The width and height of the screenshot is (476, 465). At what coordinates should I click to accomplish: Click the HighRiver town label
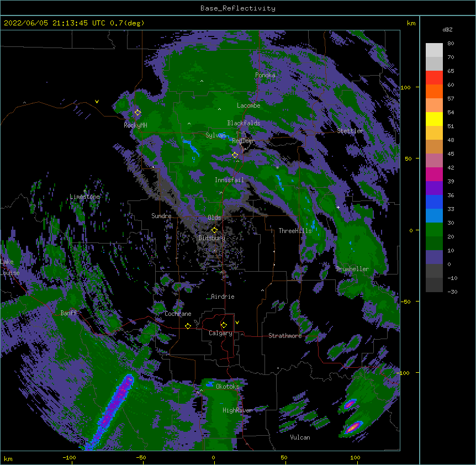click(x=237, y=410)
